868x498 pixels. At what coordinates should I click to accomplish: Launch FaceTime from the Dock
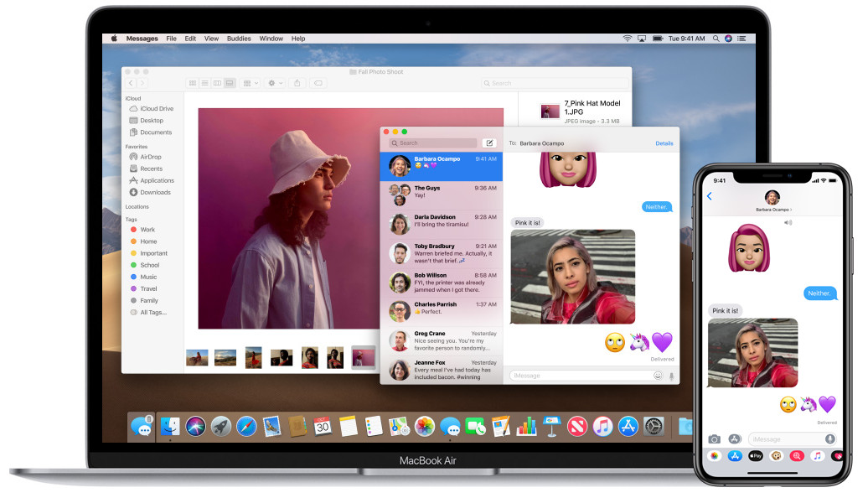476,426
